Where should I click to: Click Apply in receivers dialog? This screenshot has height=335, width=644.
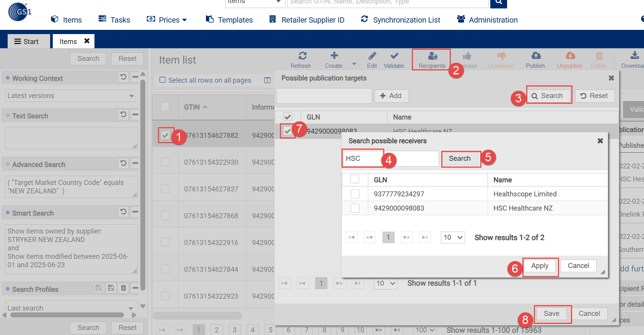click(540, 266)
